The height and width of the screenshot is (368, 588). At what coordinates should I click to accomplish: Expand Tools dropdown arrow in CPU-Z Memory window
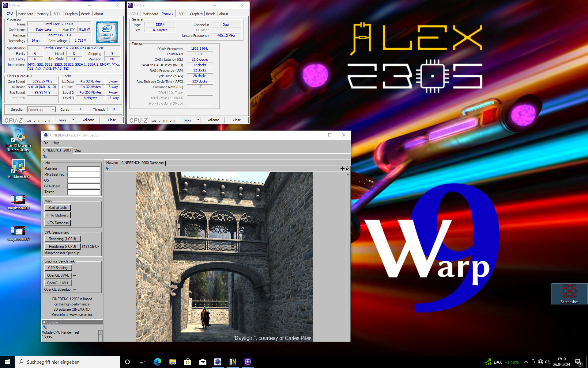click(198, 120)
